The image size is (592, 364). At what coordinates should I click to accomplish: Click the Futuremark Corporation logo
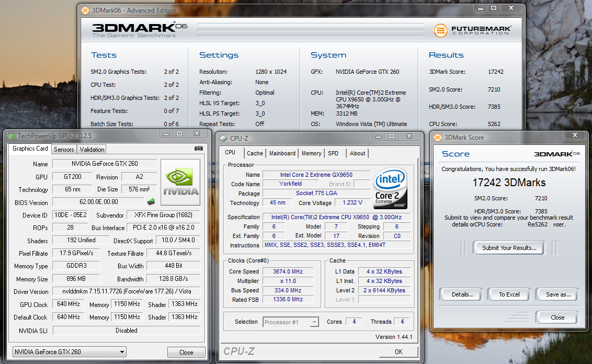(473, 30)
